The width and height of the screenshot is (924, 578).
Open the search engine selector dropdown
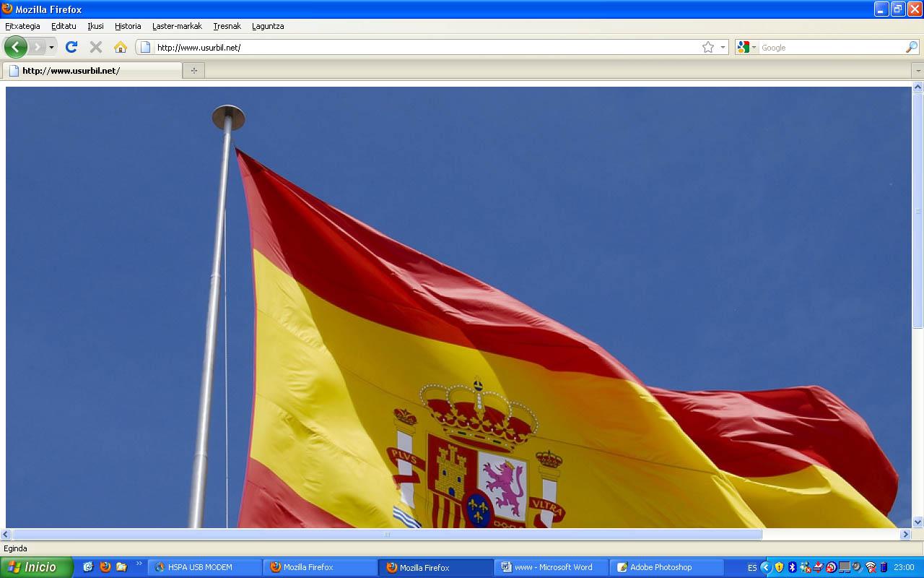pyautogui.click(x=746, y=47)
